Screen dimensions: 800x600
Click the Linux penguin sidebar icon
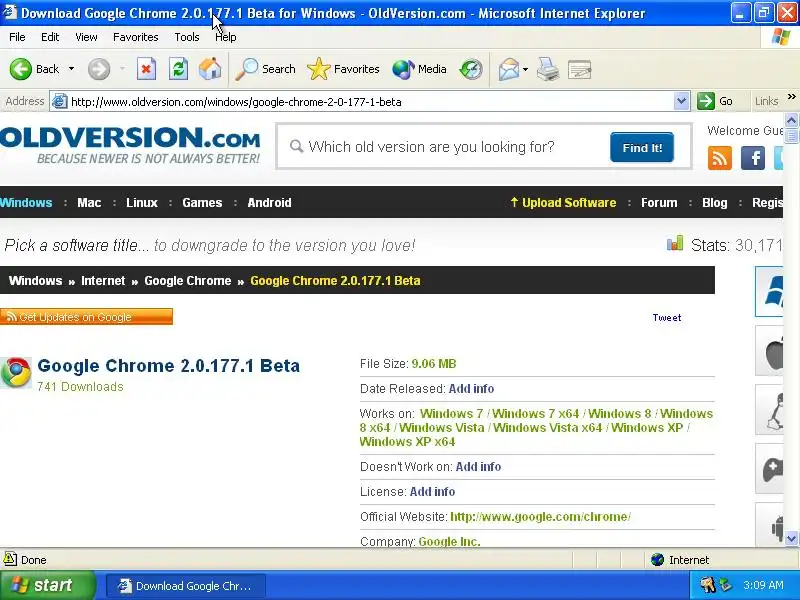coord(770,410)
